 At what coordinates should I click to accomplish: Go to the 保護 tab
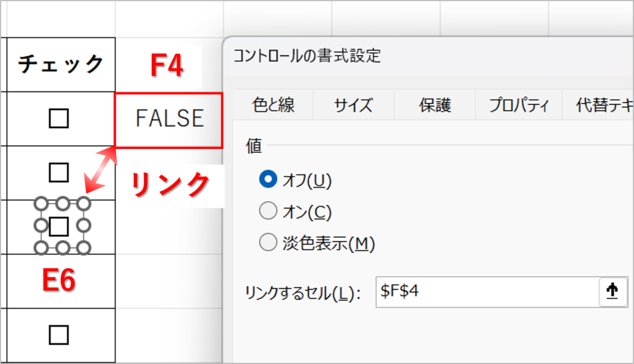click(435, 105)
